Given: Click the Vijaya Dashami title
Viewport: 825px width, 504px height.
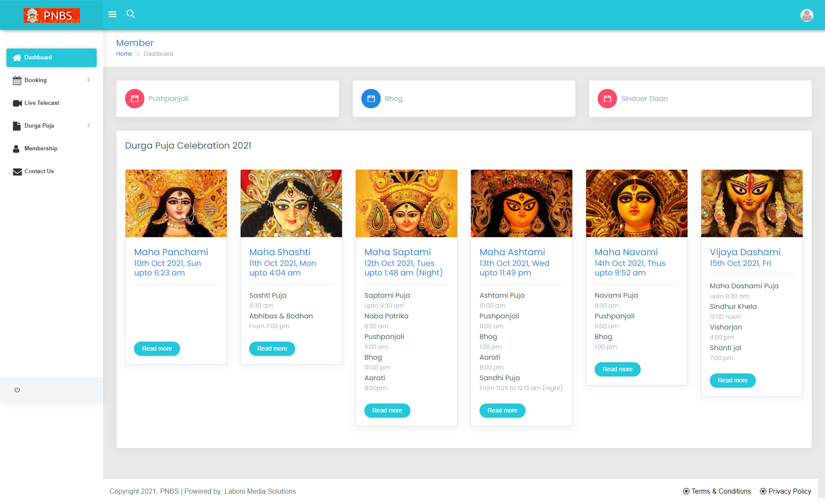Looking at the screenshot, I should tap(745, 252).
